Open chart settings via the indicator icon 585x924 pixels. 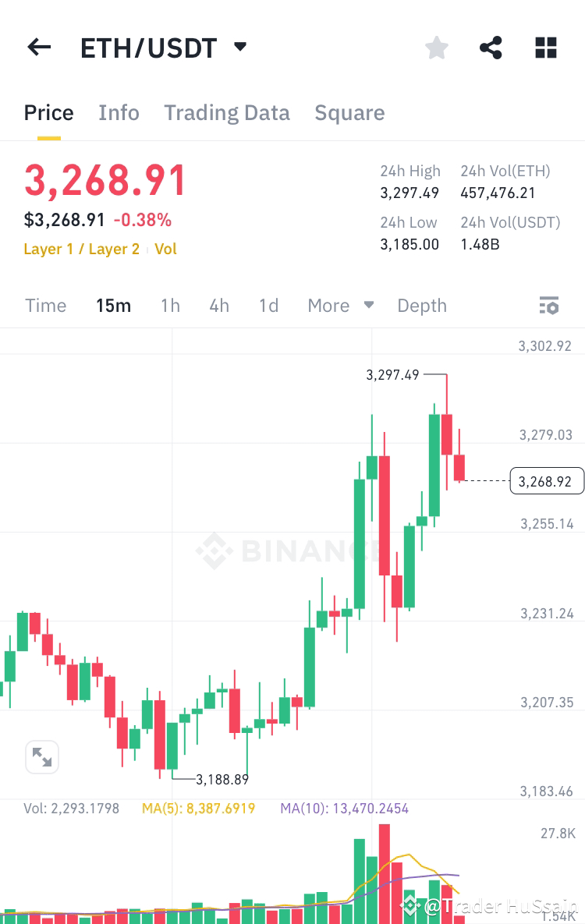[549, 305]
